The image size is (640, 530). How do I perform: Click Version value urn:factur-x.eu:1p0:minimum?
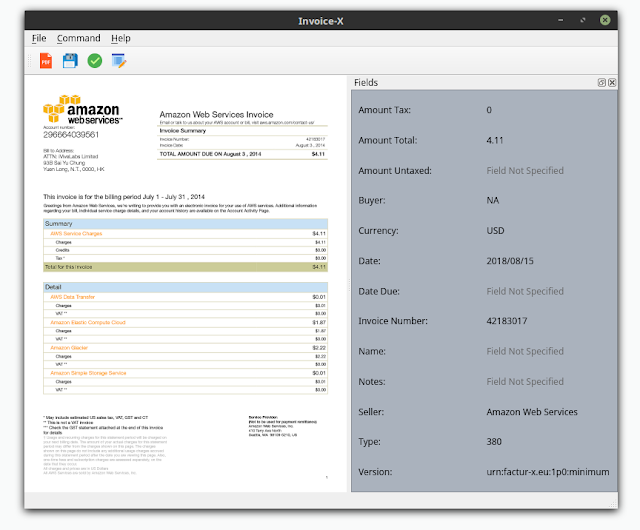click(x=547, y=472)
